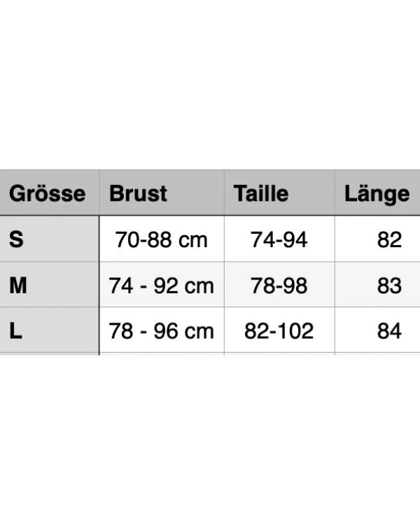Click the 74-94 Taille cell
Image resolution: width=420 pixels, height=525 pixels.
[279, 240]
